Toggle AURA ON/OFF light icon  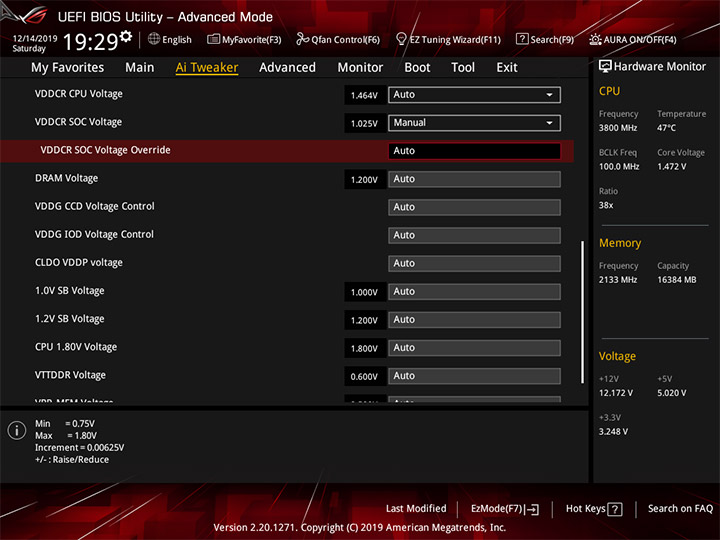coord(595,39)
